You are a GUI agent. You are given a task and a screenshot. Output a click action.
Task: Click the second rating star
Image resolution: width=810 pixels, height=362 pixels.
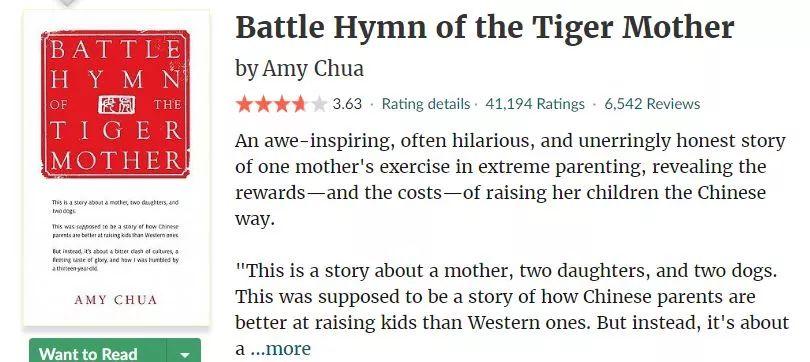point(263,104)
